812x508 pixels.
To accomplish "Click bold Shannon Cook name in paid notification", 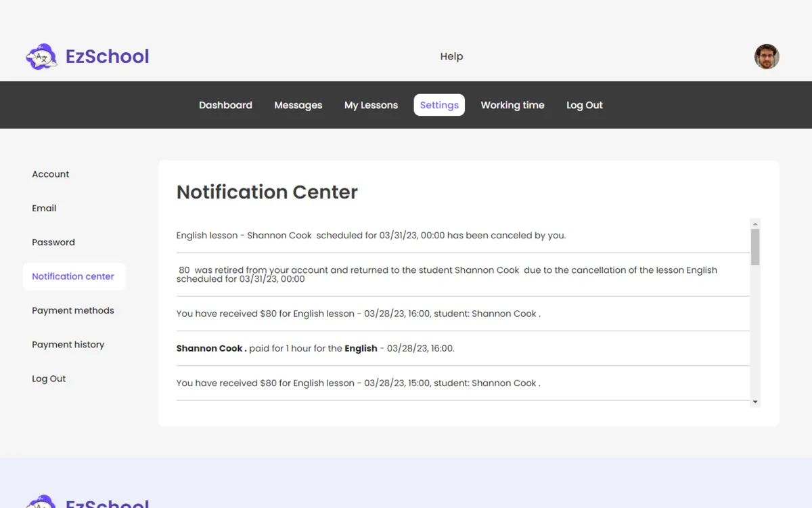I will (x=211, y=348).
